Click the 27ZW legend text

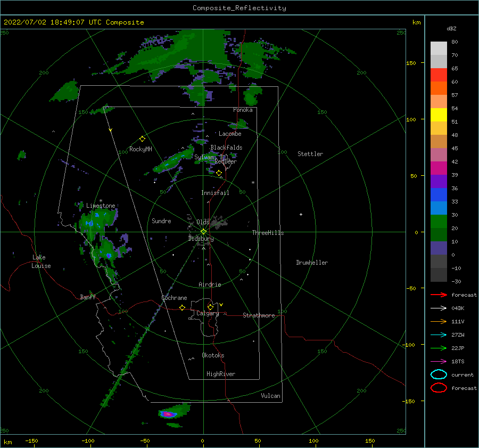pos(458,335)
